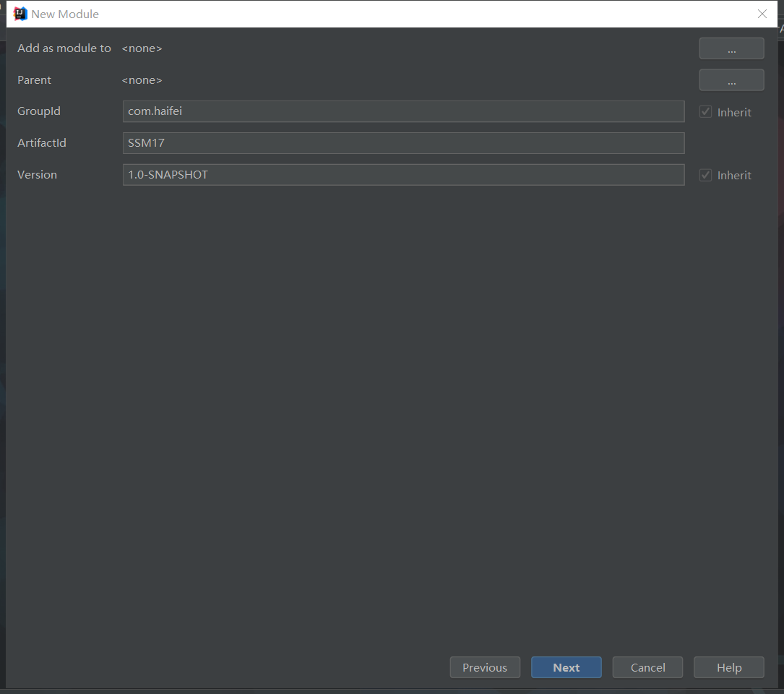The height and width of the screenshot is (694, 784).
Task: Browse for a Parent using the ellipsis button
Action: tap(731, 80)
